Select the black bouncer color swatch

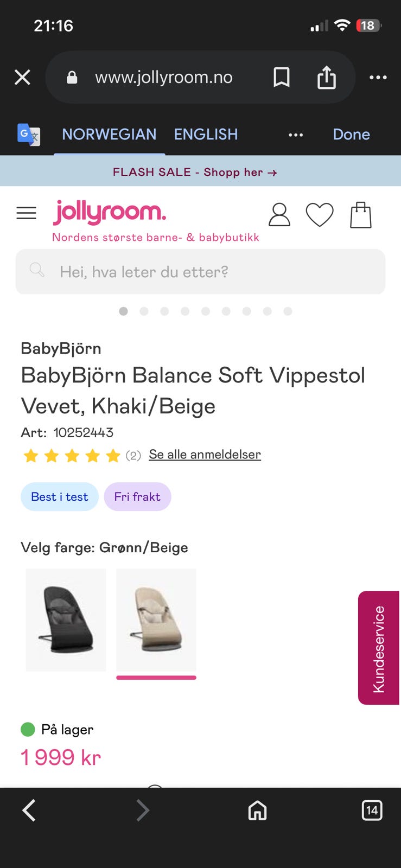click(x=66, y=620)
